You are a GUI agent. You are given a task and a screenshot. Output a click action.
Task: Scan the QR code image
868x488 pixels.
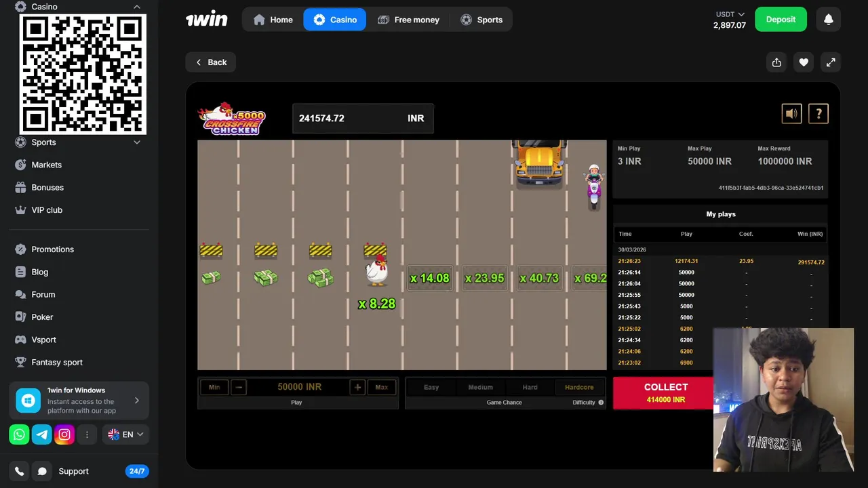click(x=83, y=74)
